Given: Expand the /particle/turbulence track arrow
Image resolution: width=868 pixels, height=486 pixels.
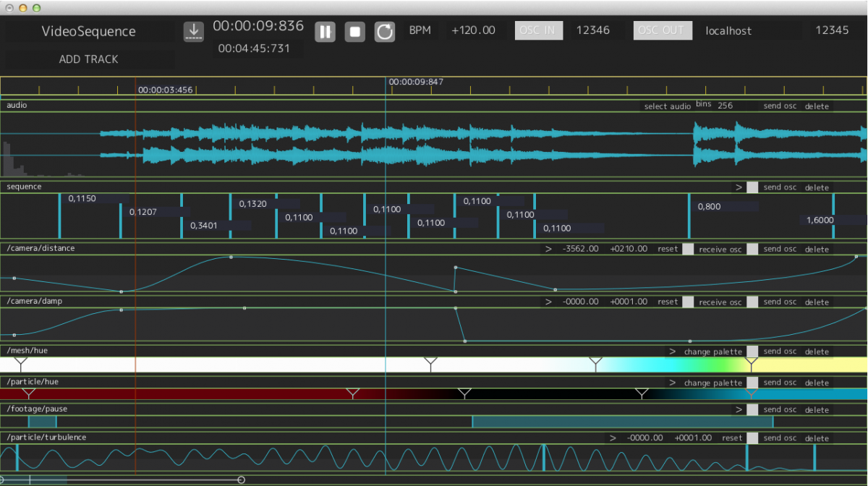Looking at the screenshot, I should (x=613, y=438).
